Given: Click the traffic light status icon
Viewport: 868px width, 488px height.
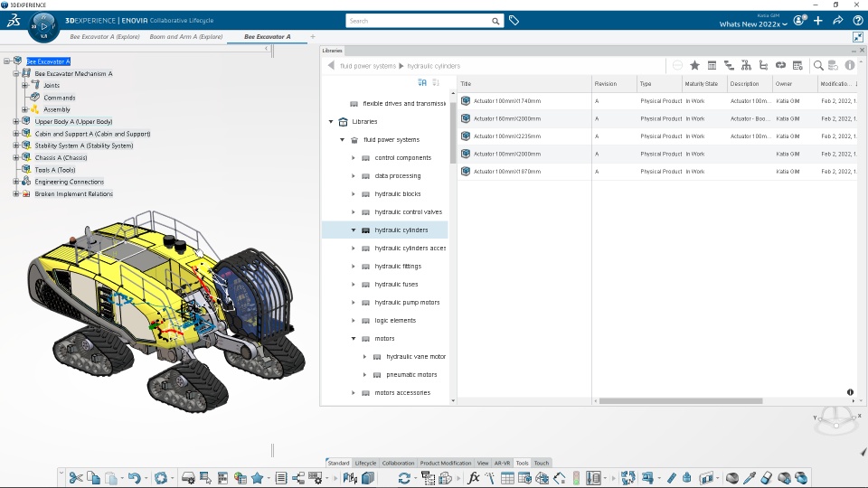Looking at the screenshot, I should tap(576, 477).
